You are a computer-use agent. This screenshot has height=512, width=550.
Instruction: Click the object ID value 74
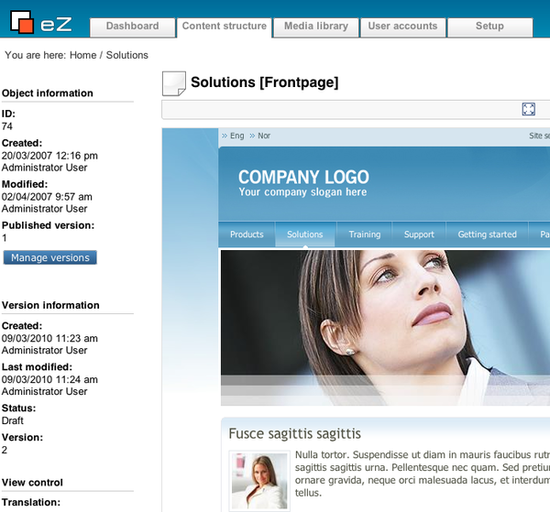[7, 126]
